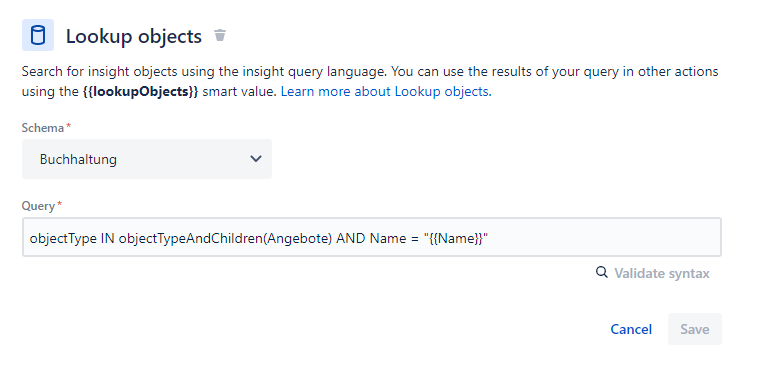This screenshot has height=387, width=762.
Task: Click empty area at end of Query field
Action: pos(603,237)
